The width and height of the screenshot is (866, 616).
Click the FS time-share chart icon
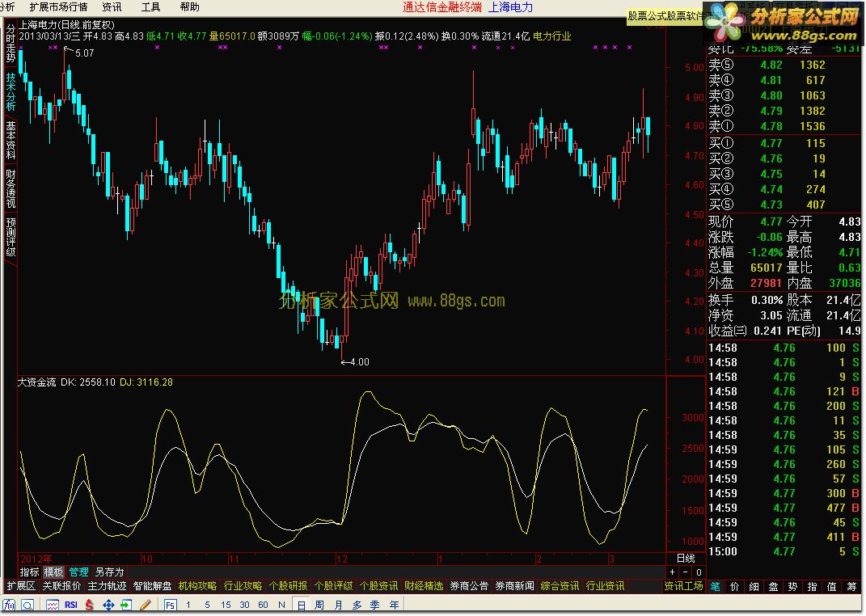[170, 605]
